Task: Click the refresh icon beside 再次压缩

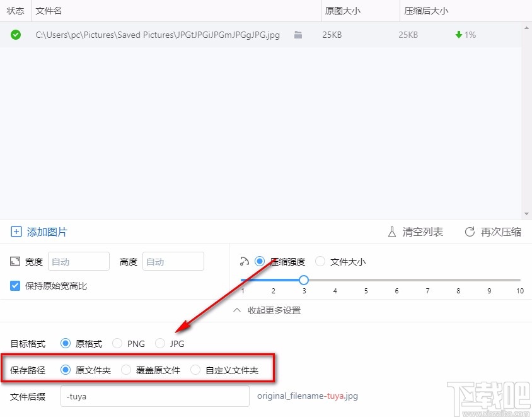Action: coord(469,232)
